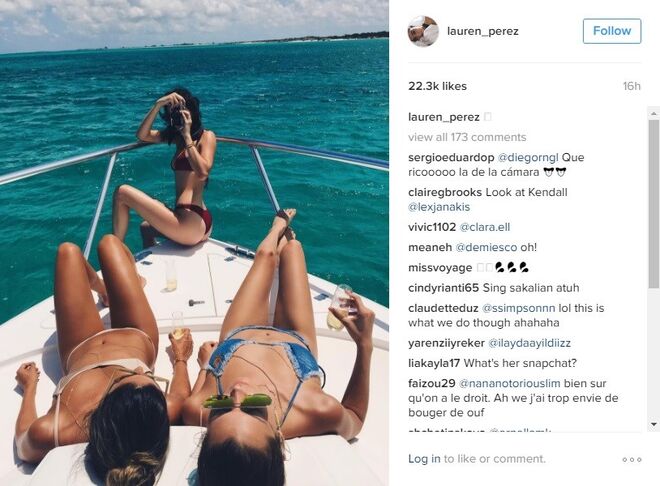Open the @demiesco mention
The width and height of the screenshot is (660, 486).
coord(486,247)
